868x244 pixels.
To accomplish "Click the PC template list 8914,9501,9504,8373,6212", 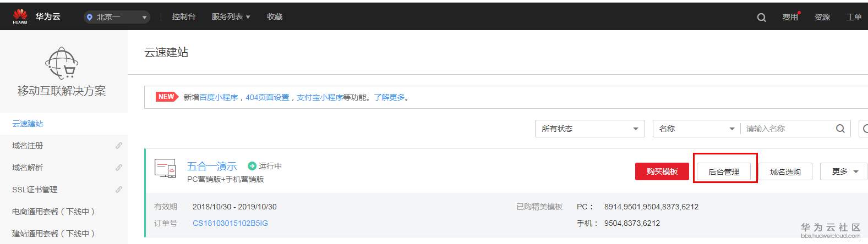I will pyautogui.click(x=651, y=207).
